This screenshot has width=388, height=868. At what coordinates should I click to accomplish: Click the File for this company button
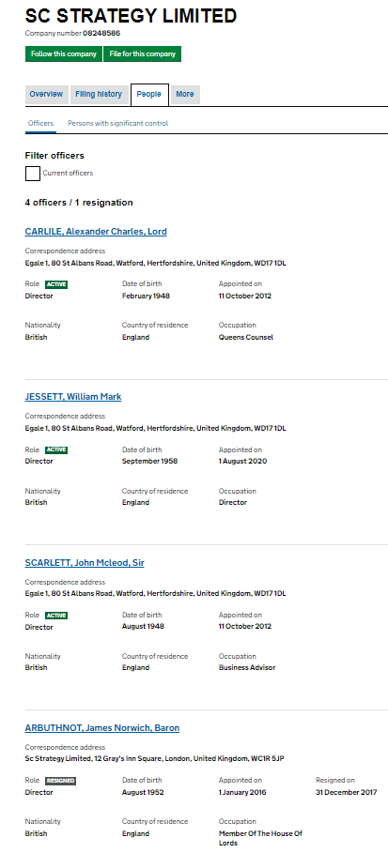point(143,53)
